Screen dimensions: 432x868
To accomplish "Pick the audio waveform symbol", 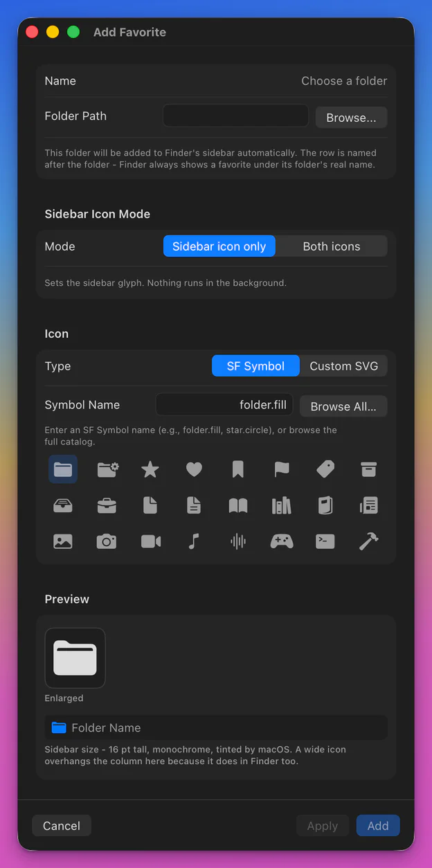I will point(237,541).
